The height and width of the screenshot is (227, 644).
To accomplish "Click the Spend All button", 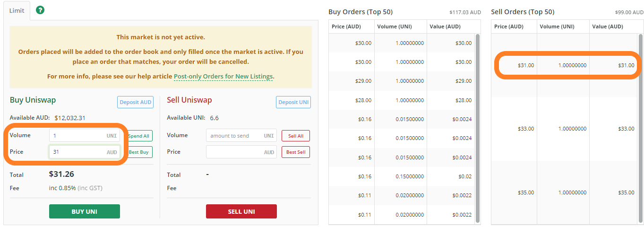I will coord(139,136).
